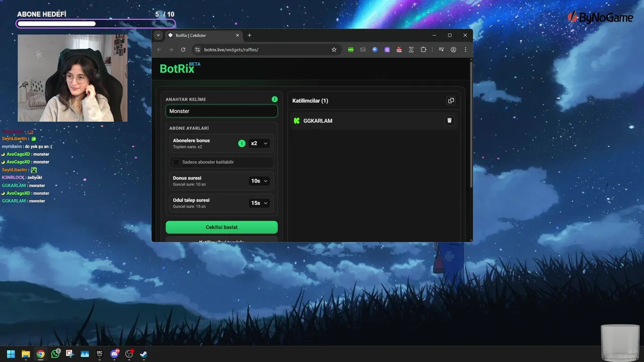Open a new browser tab

coord(250,35)
